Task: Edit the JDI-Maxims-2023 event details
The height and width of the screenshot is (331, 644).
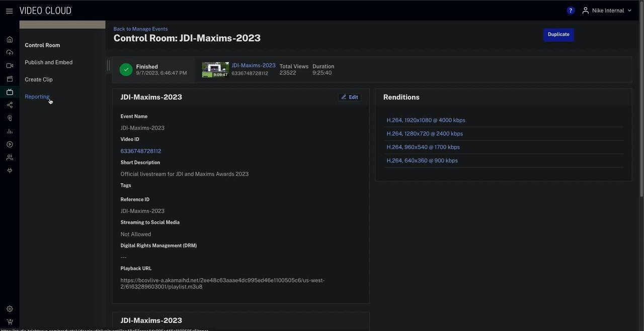Action: click(x=350, y=97)
